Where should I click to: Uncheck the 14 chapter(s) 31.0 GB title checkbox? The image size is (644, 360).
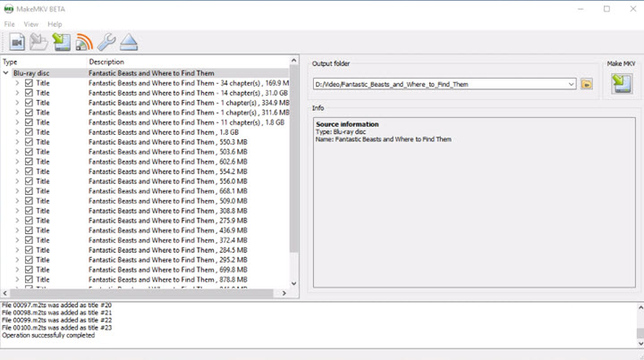point(29,93)
